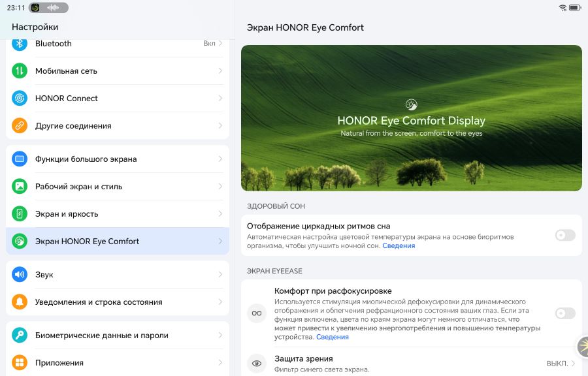Tap the Рабочий экран и стиль icon
This screenshot has width=588, height=376.
20,186
